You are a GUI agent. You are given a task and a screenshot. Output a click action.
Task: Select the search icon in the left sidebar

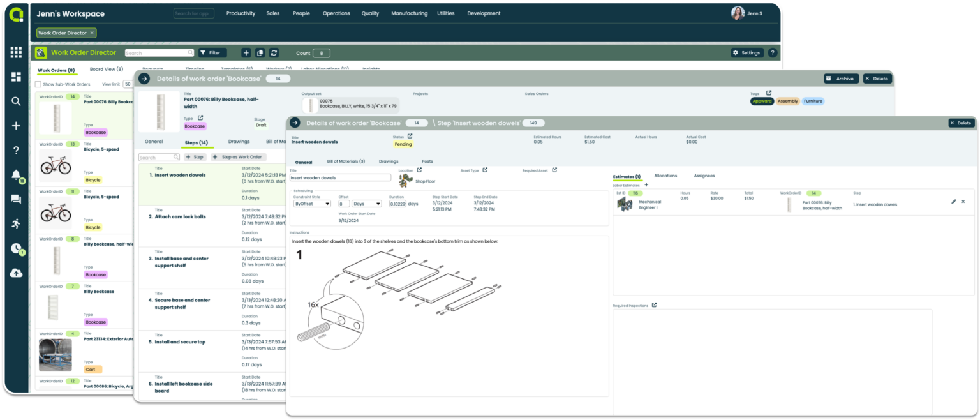click(x=16, y=101)
